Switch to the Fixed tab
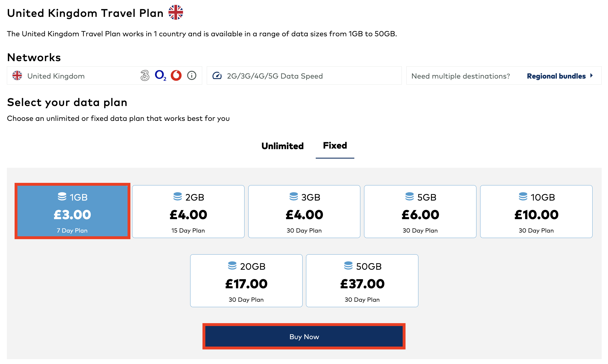608x364 pixels. [x=335, y=146]
